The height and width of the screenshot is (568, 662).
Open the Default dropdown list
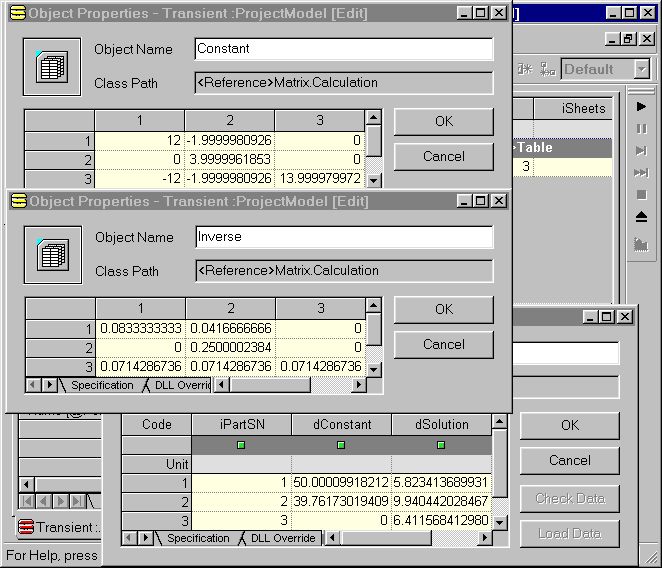click(x=641, y=70)
